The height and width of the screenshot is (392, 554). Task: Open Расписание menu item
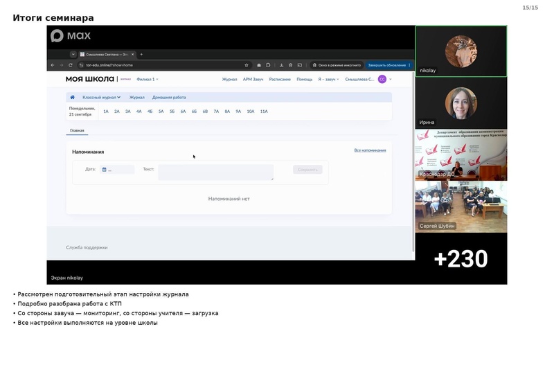tap(280, 79)
